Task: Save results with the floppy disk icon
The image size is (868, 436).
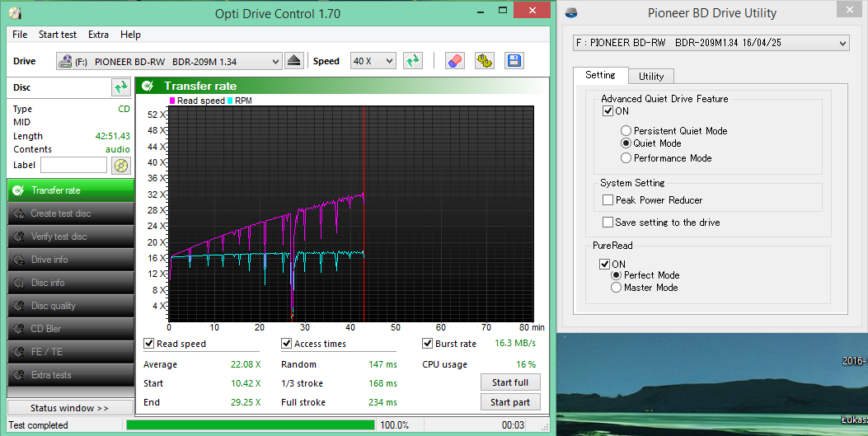Action: click(514, 61)
